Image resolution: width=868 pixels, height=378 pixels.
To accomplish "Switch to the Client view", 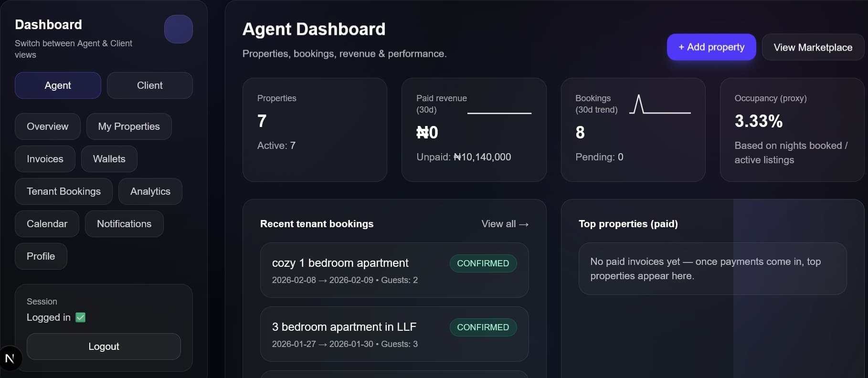I will [149, 85].
